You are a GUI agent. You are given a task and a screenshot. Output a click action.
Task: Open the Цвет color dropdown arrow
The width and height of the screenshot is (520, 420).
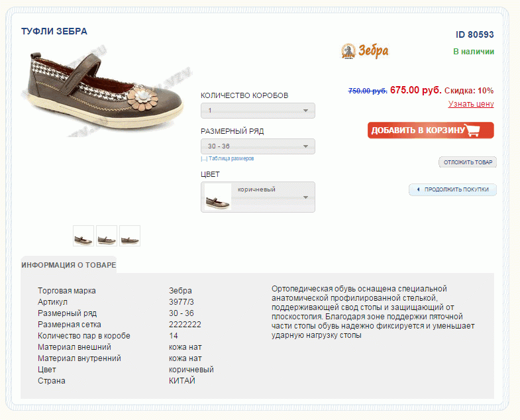(306, 197)
